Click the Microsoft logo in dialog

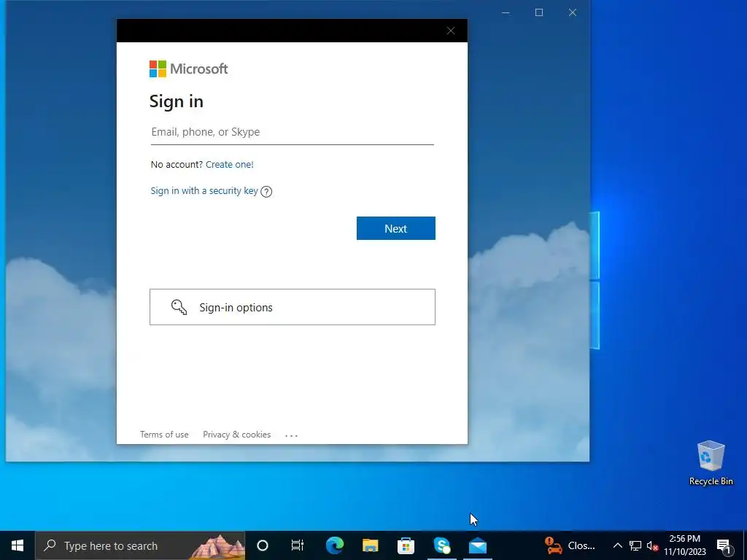(x=188, y=69)
